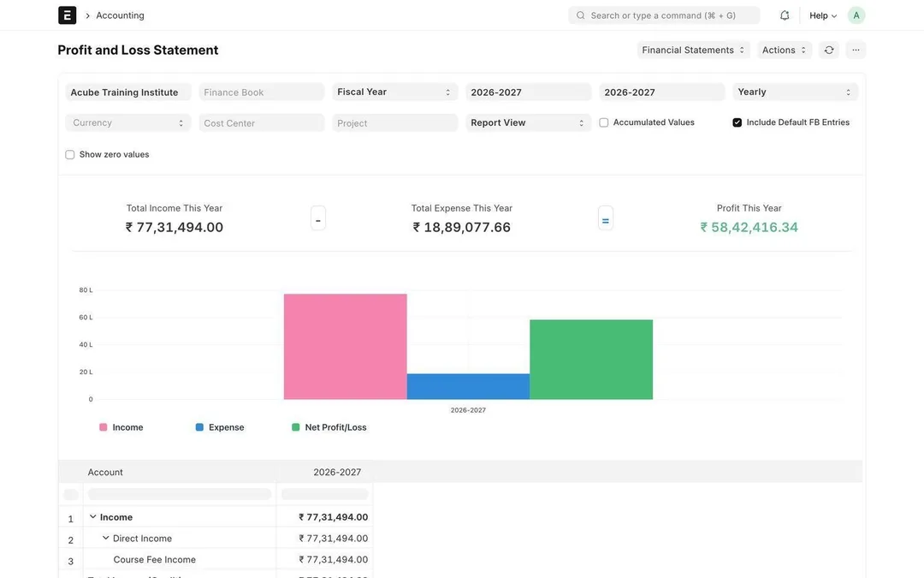Click the Cost Center field
The image size is (924, 578).
tap(261, 122)
